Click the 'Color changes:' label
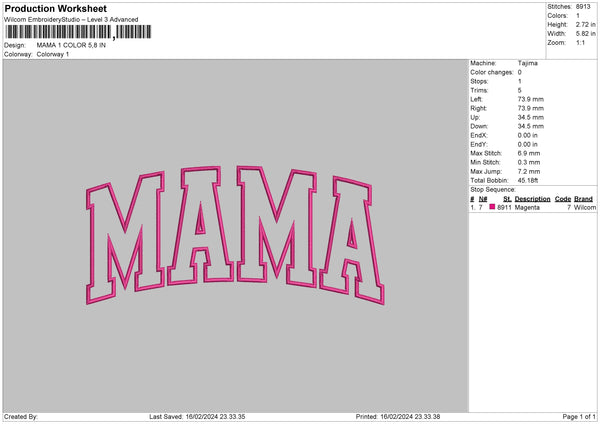600x424 pixels. pos(492,72)
